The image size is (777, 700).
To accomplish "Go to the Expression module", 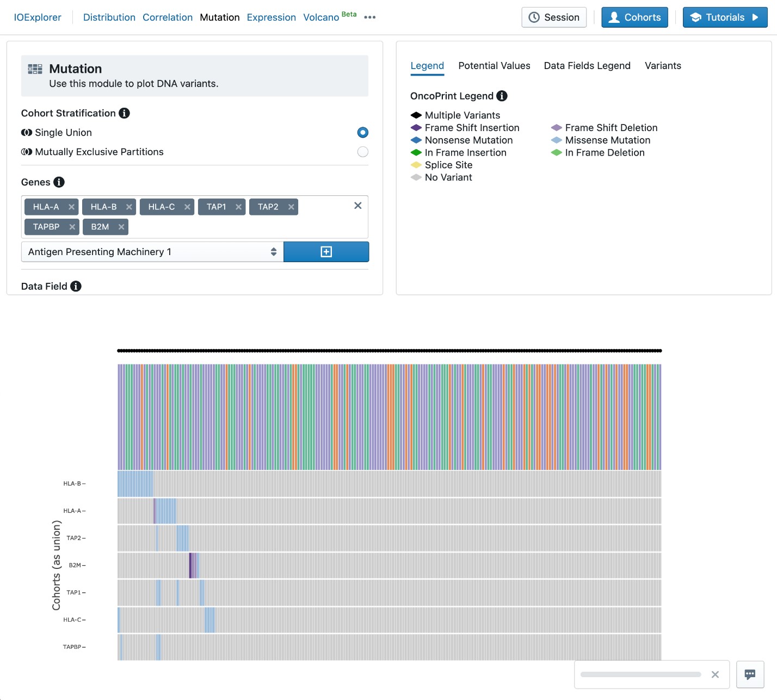I will coord(271,17).
